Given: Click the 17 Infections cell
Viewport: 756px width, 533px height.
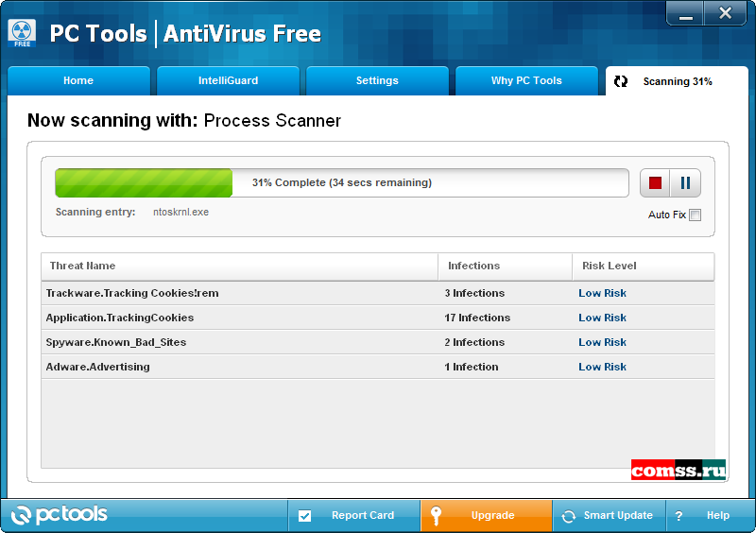Looking at the screenshot, I should [x=477, y=318].
